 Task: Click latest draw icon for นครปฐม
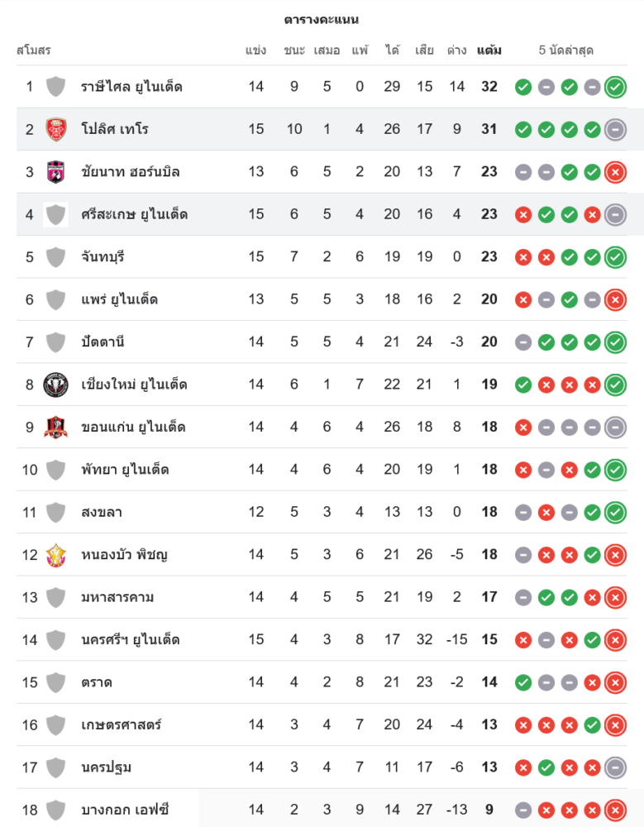pyautogui.click(x=615, y=767)
